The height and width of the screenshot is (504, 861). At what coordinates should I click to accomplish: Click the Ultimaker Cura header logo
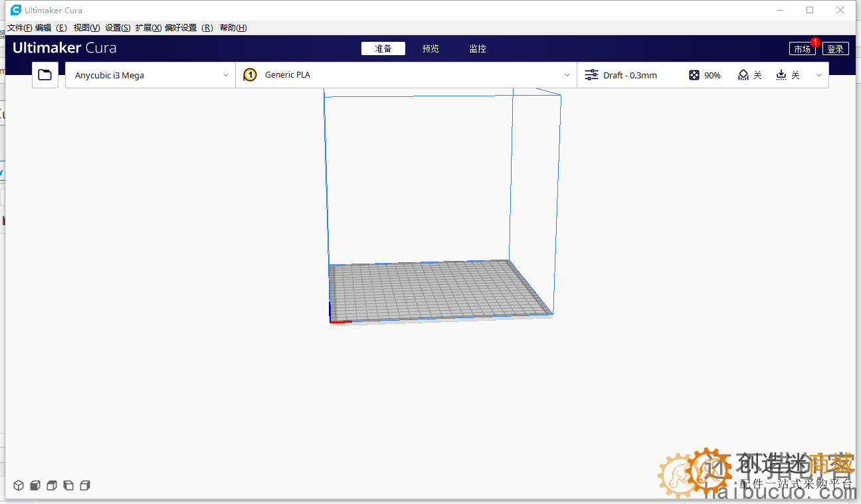(x=64, y=48)
